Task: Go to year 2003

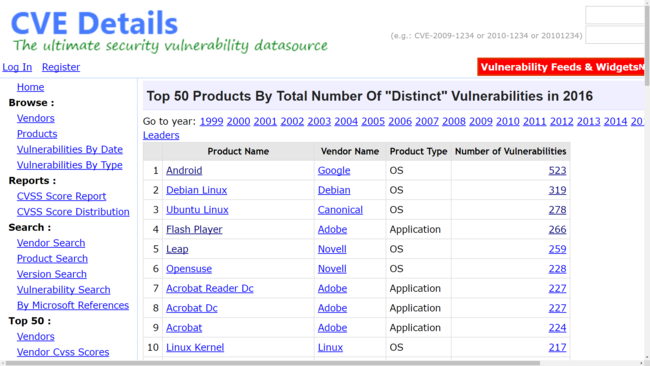Action: tap(319, 121)
